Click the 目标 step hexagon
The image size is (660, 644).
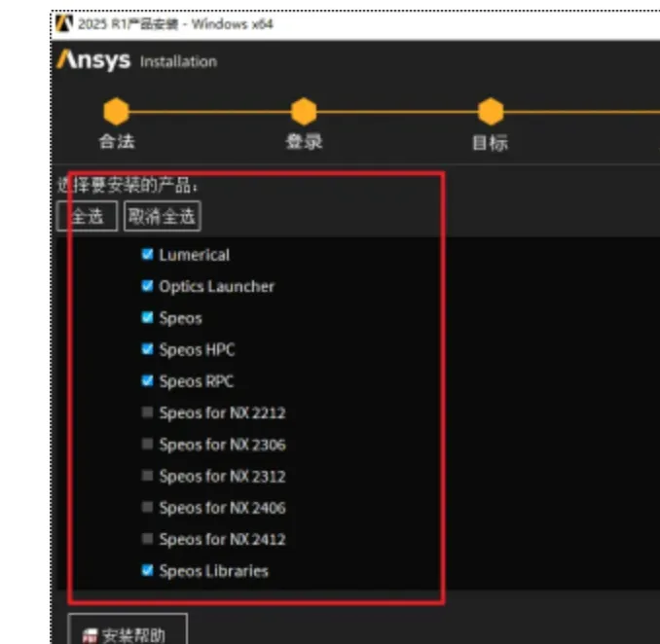pos(491,112)
